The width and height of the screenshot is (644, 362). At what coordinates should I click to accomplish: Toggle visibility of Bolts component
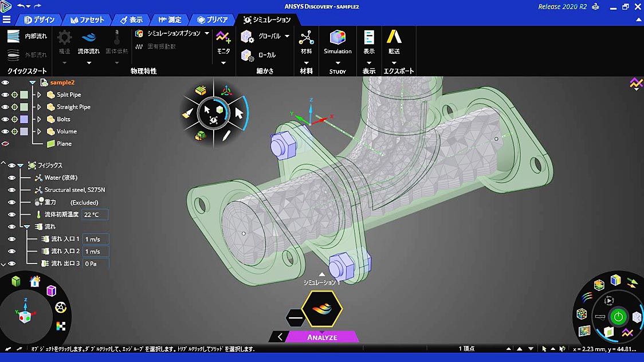5,119
